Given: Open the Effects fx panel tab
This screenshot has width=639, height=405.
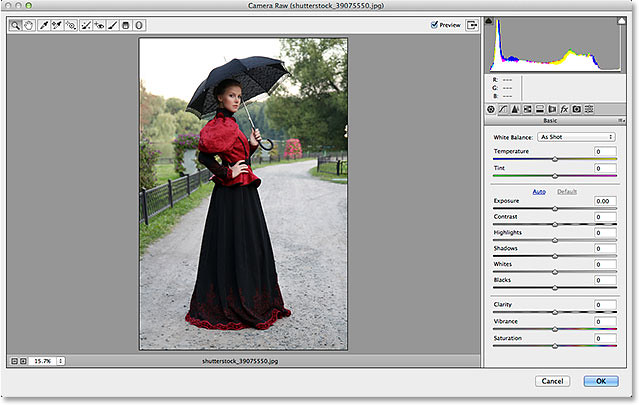Looking at the screenshot, I should (564, 109).
